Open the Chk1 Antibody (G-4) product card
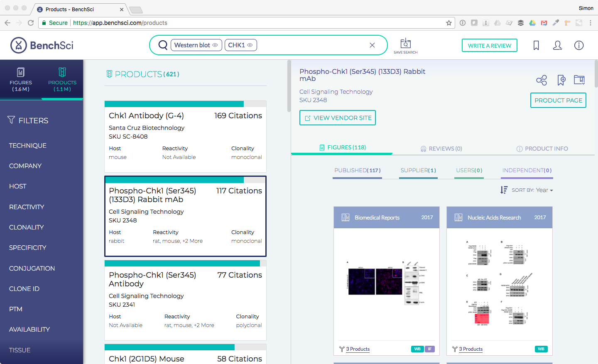Screen dimensions: 598x364 (185, 137)
